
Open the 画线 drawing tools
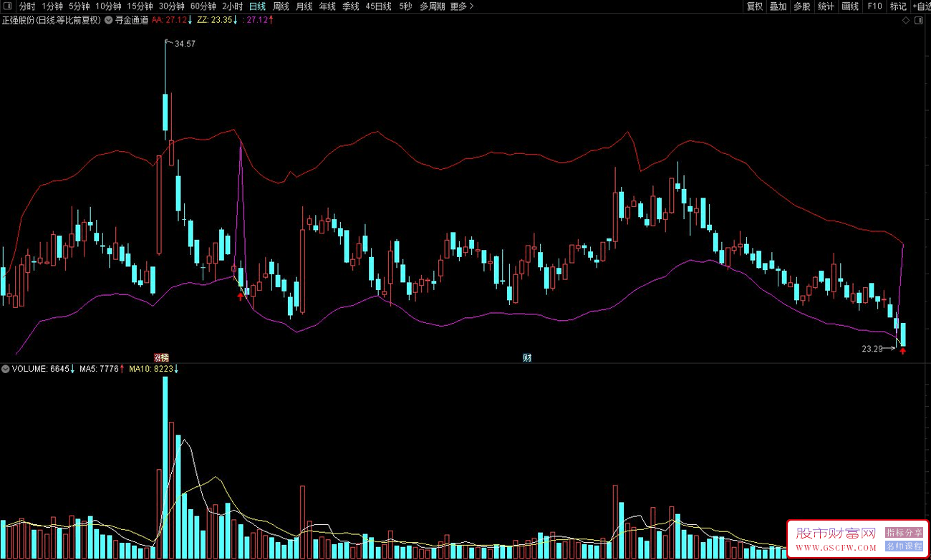point(850,6)
